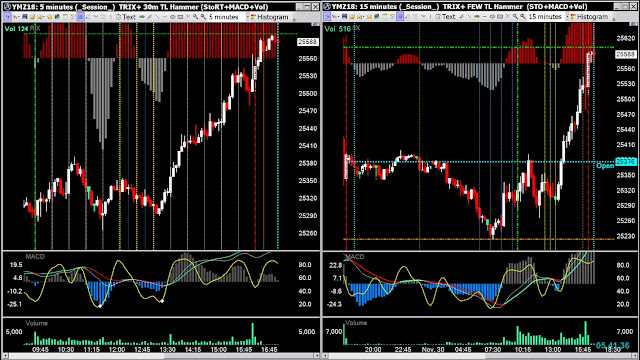Click left scroll arrow under 15 minutes chart
The width and height of the screenshot is (640, 360).
click(325, 356)
